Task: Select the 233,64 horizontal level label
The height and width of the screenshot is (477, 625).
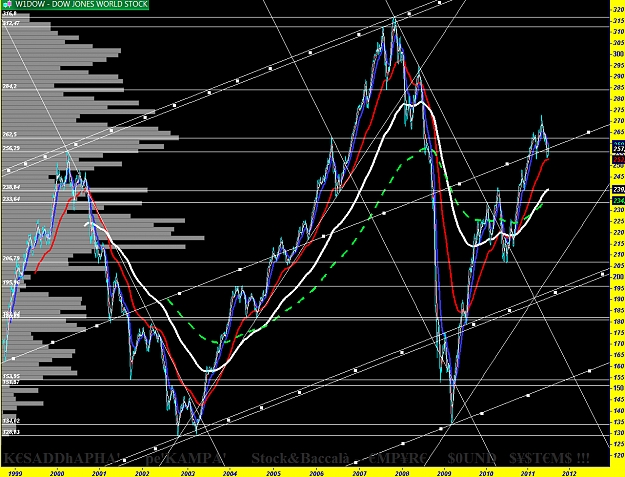Action: point(11,199)
